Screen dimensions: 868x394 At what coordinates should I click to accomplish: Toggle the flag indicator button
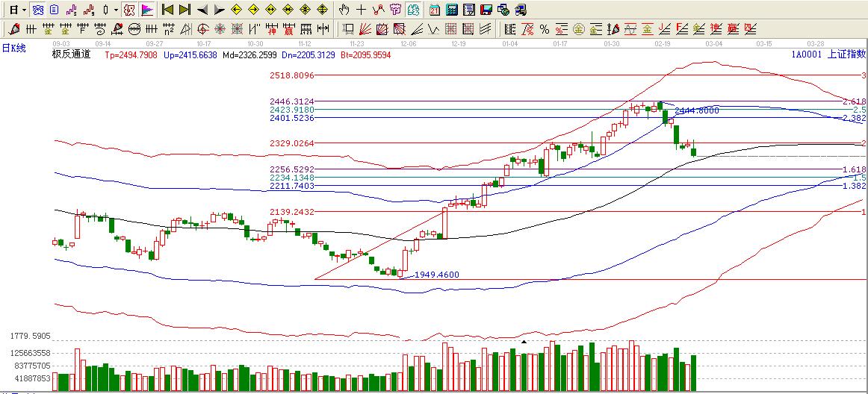pyautogui.click(x=147, y=10)
